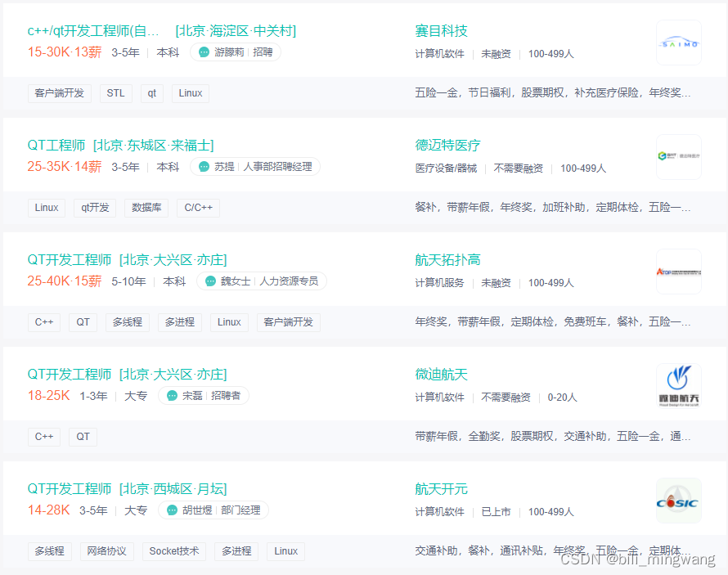Image resolution: width=728 pixels, height=575 pixels.
Task: Click the 客户端开发 tag in 赛目科技 row
Action: [x=60, y=93]
